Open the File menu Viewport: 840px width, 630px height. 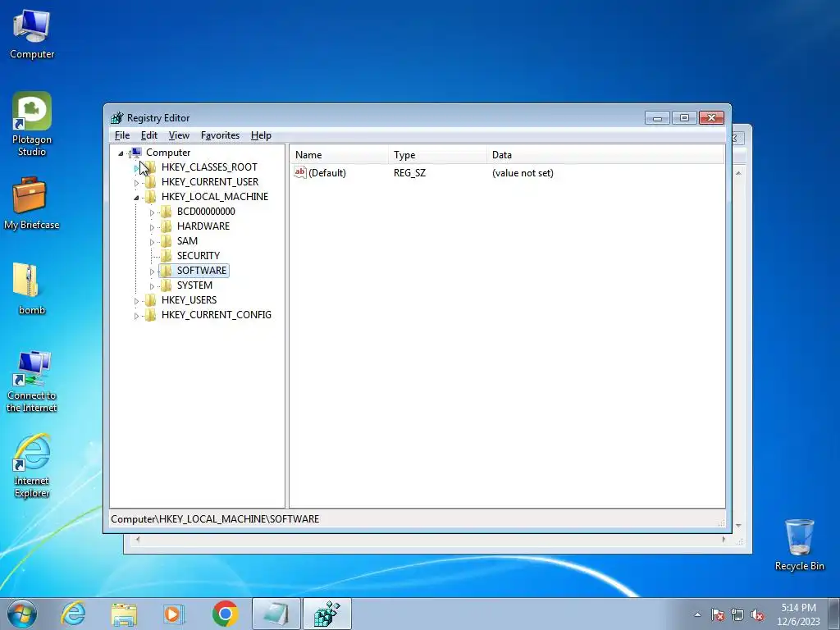122,135
